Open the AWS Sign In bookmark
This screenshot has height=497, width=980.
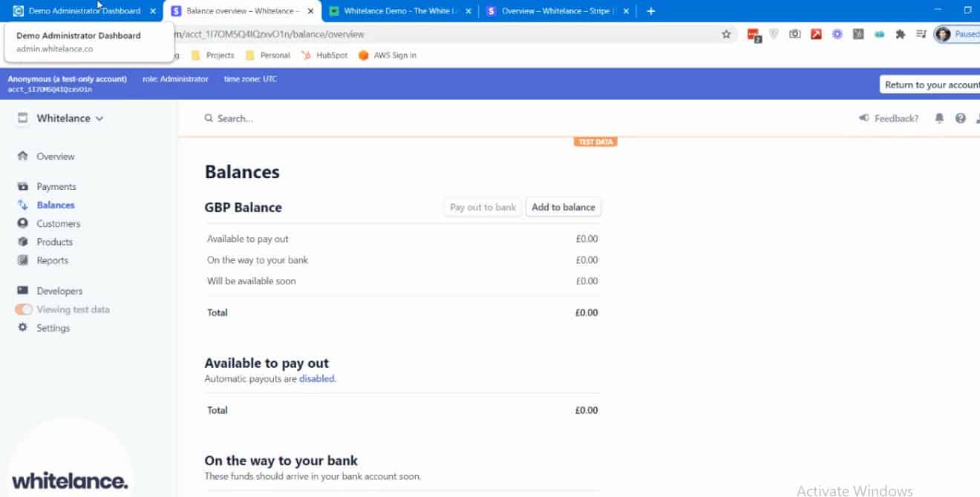coord(388,56)
